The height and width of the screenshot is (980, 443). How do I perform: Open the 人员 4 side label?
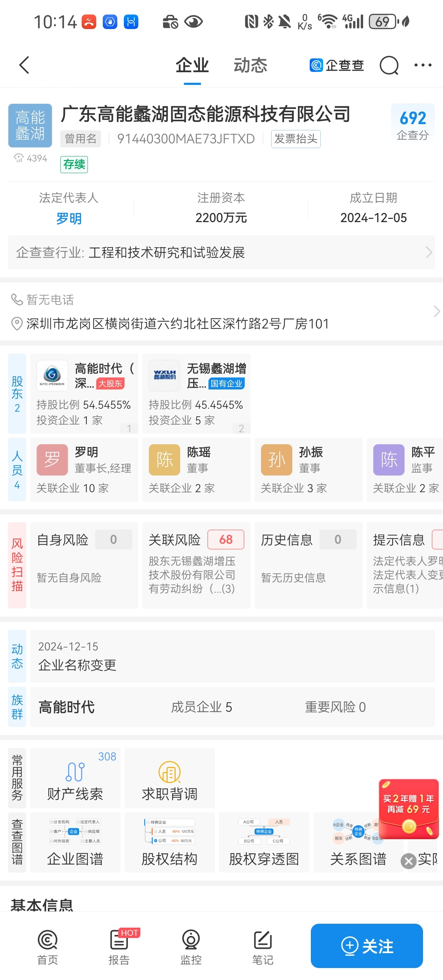(x=17, y=469)
